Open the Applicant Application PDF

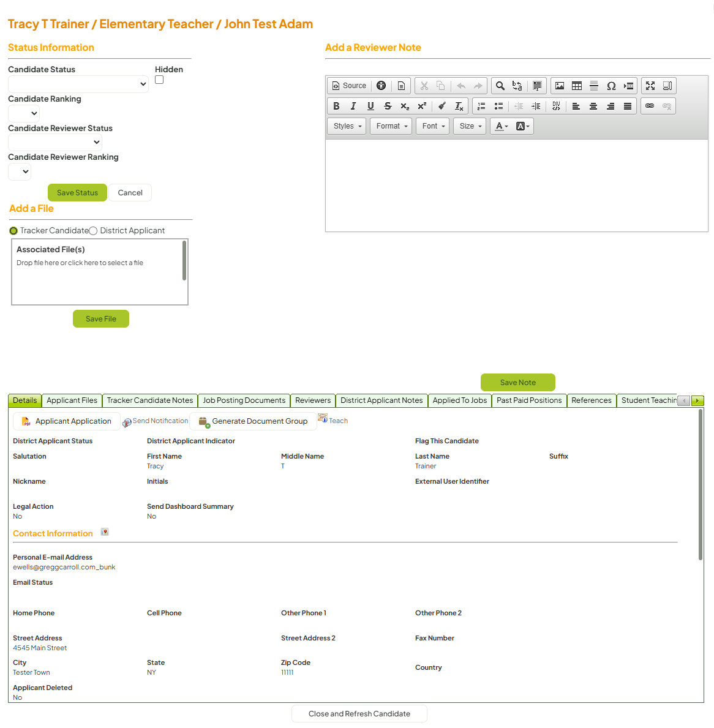pyautogui.click(x=67, y=422)
